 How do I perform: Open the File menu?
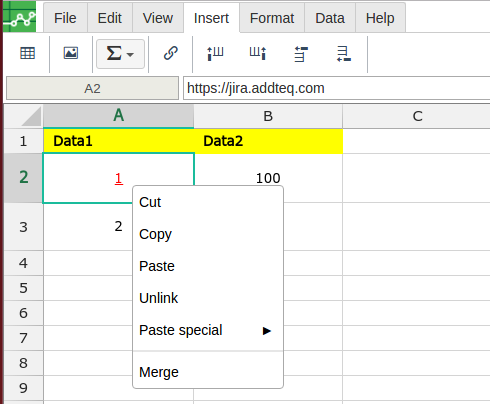(65, 18)
